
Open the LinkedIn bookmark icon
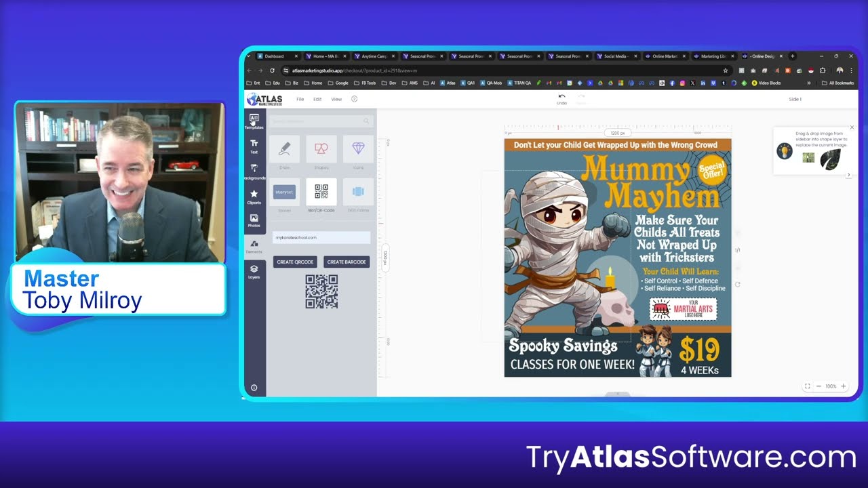703,83
